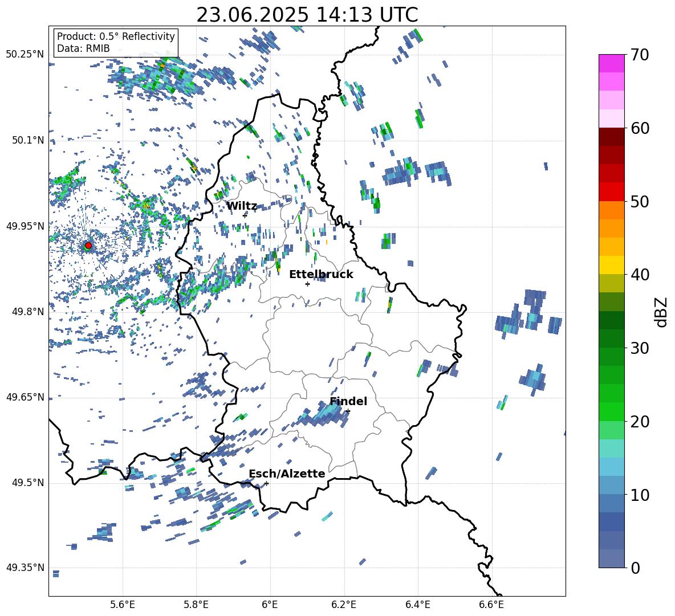
Task: Click the 49.95°N latitude tick label
Action: tap(25, 226)
